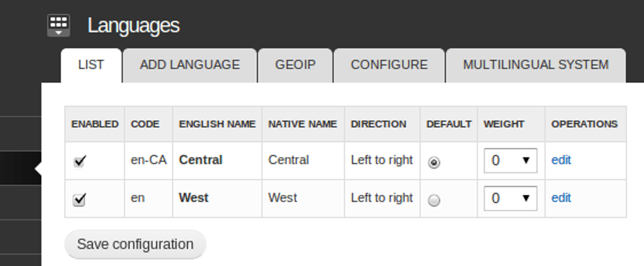Screen dimensions: 644x266
Task: Go to the GEOIP tab
Action: [295, 65]
